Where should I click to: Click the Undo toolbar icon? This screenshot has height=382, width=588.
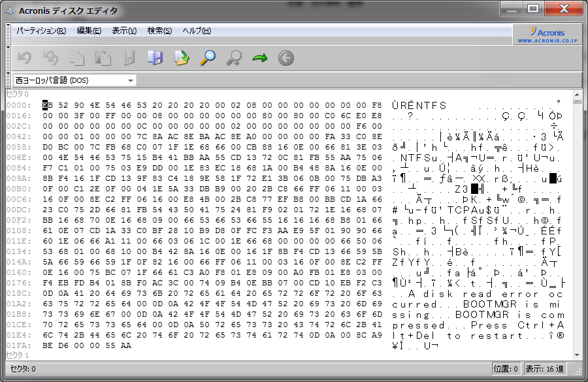pyautogui.click(x=24, y=58)
